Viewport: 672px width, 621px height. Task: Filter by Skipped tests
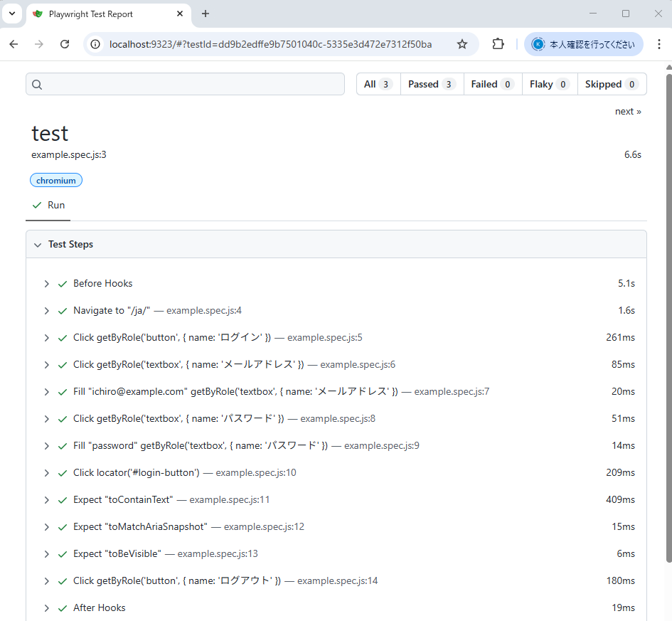(x=612, y=84)
